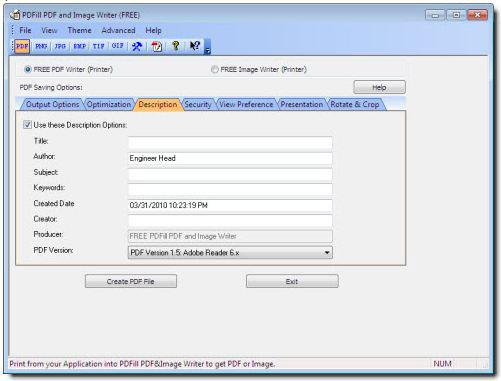Viewport: 501px width, 381px height.
Task: Open help via question mark icon
Action: pyautogui.click(x=176, y=46)
